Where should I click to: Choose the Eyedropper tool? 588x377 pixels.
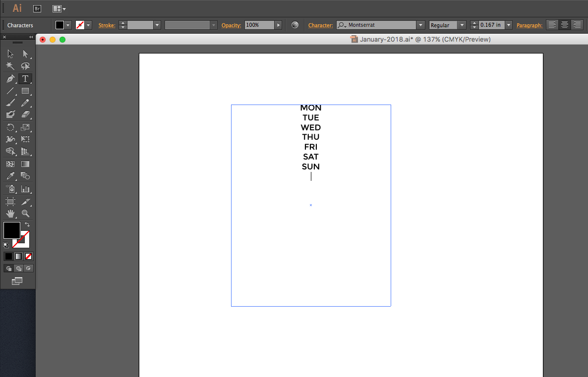[x=10, y=176]
